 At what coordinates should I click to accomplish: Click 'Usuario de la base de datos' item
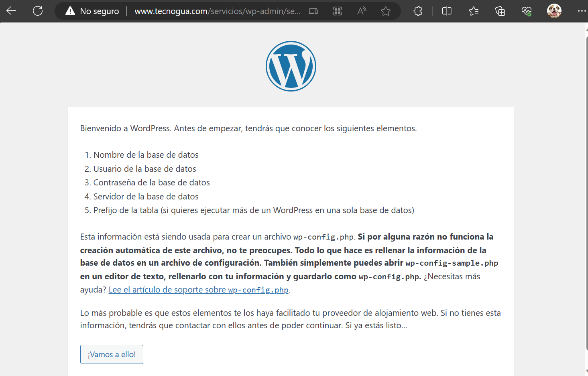click(145, 169)
